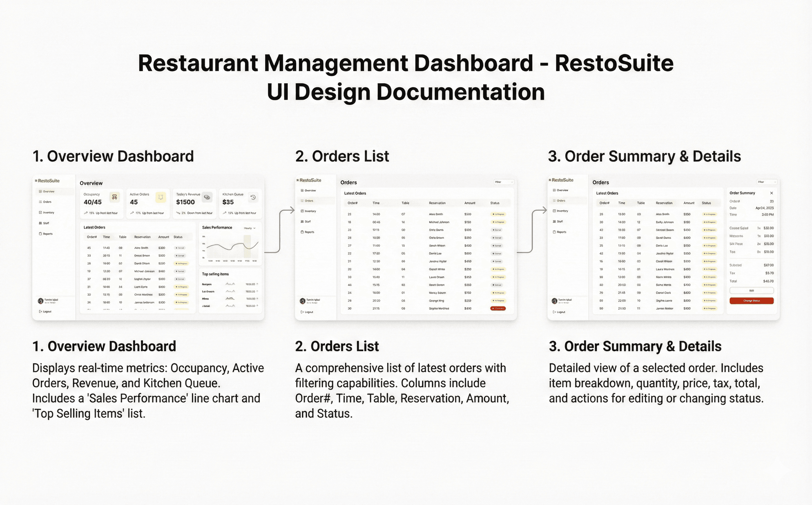Click Inventory icon in Orders List sidebar
812x505 pixels.
[x=302, y=211]
